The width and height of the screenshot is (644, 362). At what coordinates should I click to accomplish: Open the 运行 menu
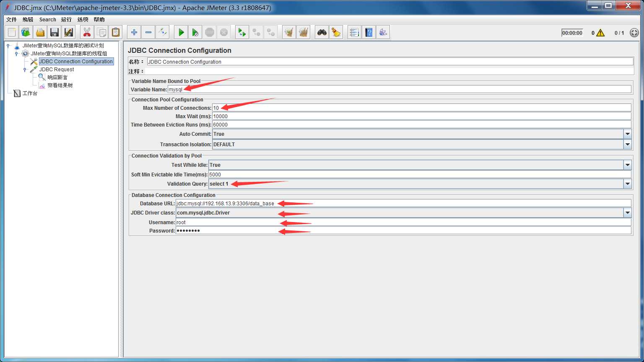point(66,20)
